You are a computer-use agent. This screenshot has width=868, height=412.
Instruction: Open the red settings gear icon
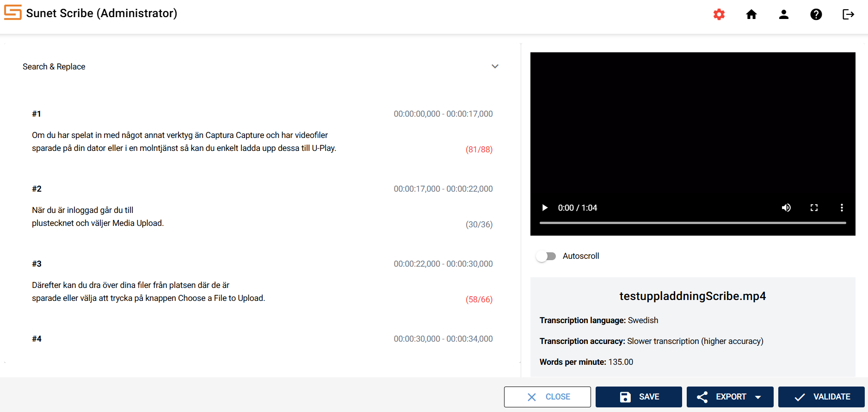tap(719, 14)
